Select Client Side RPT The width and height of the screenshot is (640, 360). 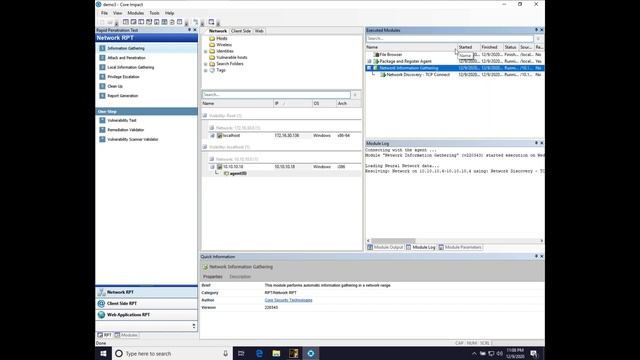147,304
